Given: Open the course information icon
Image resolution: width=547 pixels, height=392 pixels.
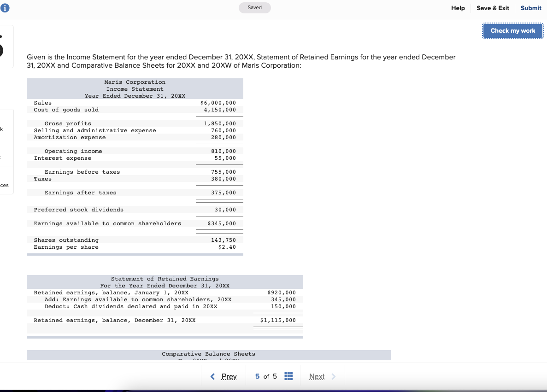Looking at the screenshot, I should [5, 7].
